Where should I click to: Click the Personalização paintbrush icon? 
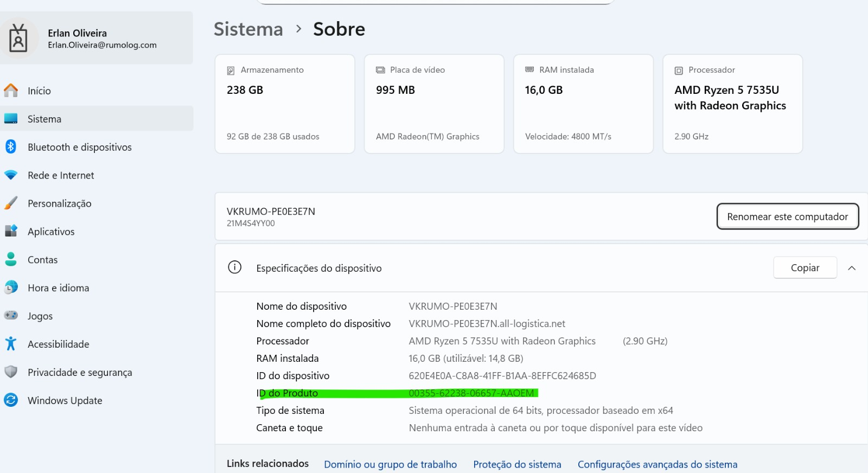click(11, 203)
